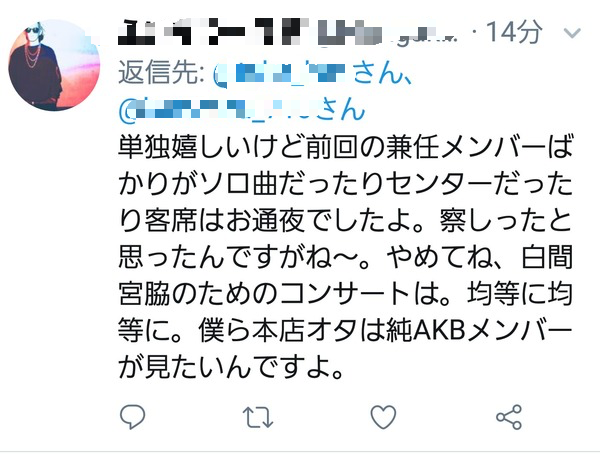Expand the tweet options chevron beside 14分
The height and width of the screenshot is (461, 600).
(572, 33)
